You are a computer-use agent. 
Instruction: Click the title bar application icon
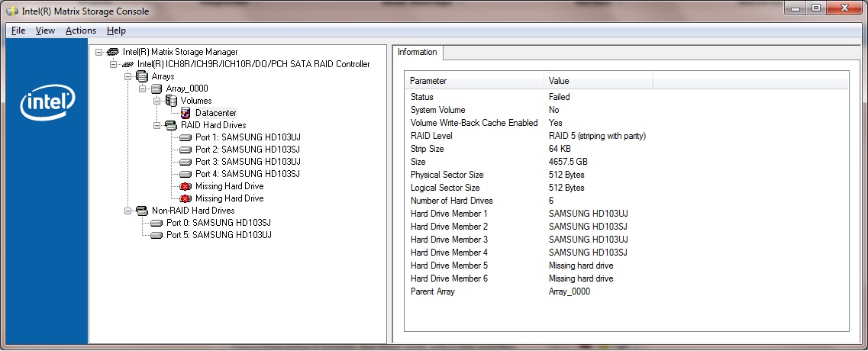pos(11,11)
